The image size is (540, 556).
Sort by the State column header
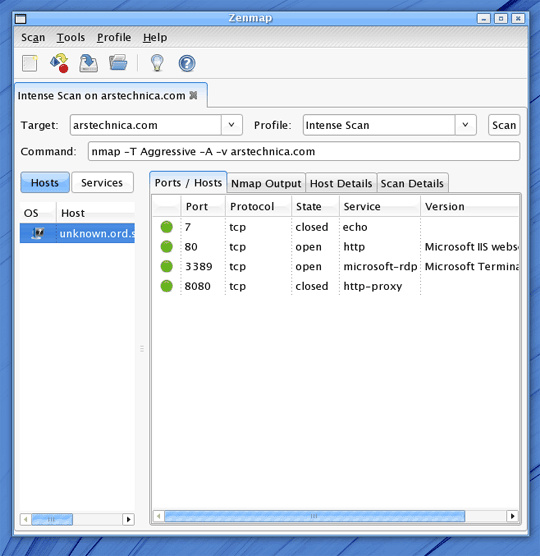pyautogui.click(x=315, y=206)
